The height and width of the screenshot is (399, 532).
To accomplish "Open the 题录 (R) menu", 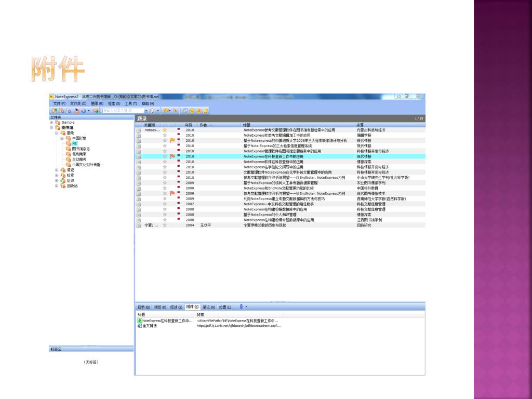I will click(97, 103).
